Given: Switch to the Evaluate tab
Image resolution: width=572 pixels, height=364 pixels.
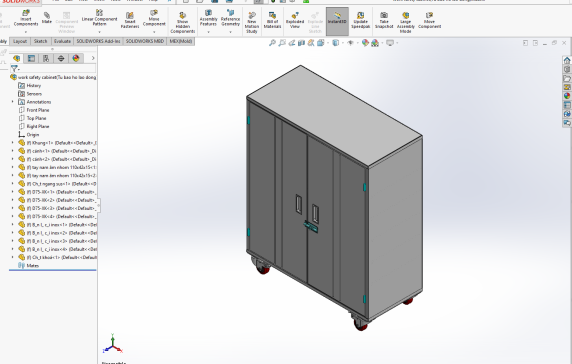Looking at the screenshot, I should point(62,41).
